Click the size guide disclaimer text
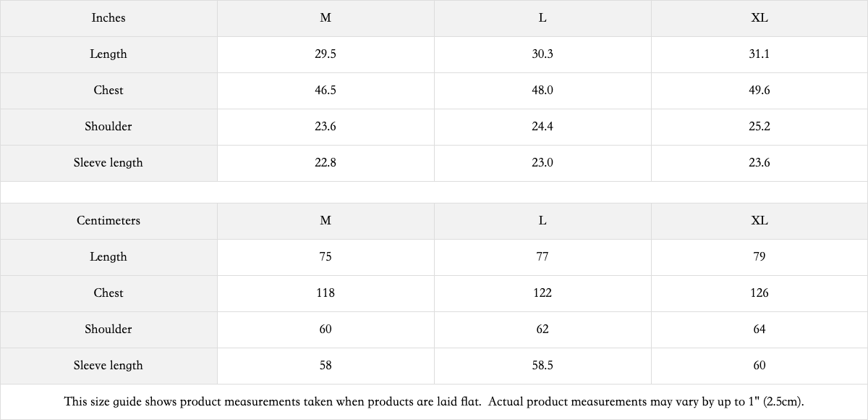 pyautogui.click(x=434, y=402)
